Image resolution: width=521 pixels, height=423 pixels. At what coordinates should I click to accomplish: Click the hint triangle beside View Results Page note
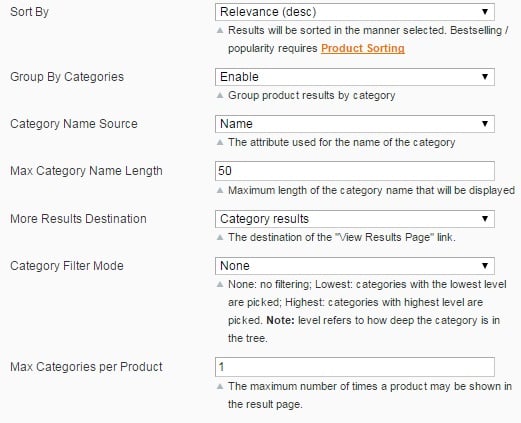coord(220,237)
